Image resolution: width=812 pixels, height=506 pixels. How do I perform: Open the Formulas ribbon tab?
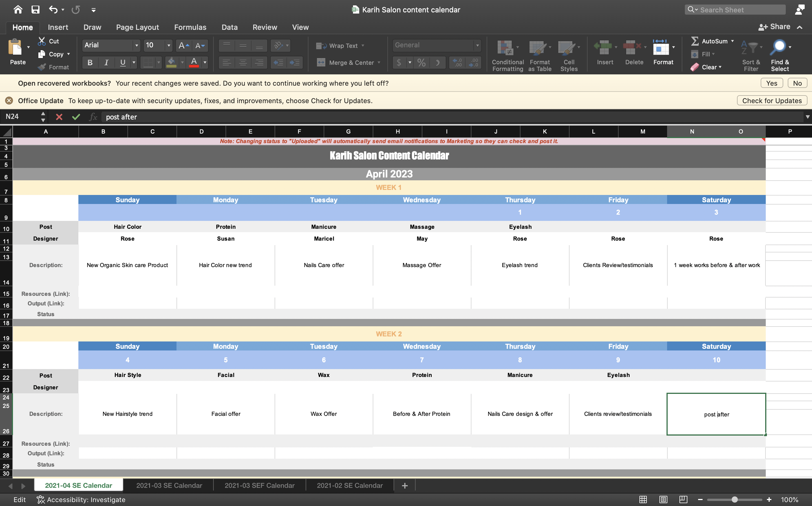pos(190,27)
